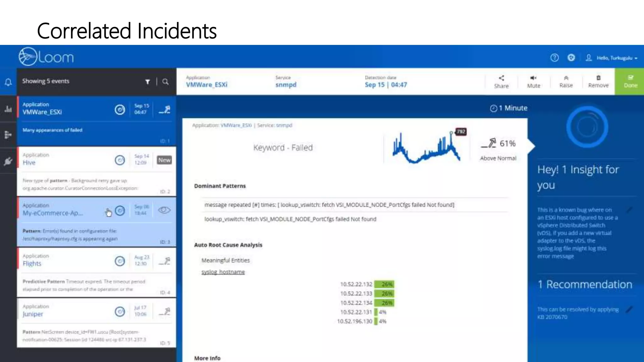Open the plug integrations sidebar icon
This screenshot has height=362, width=644.
coord(8,161)
